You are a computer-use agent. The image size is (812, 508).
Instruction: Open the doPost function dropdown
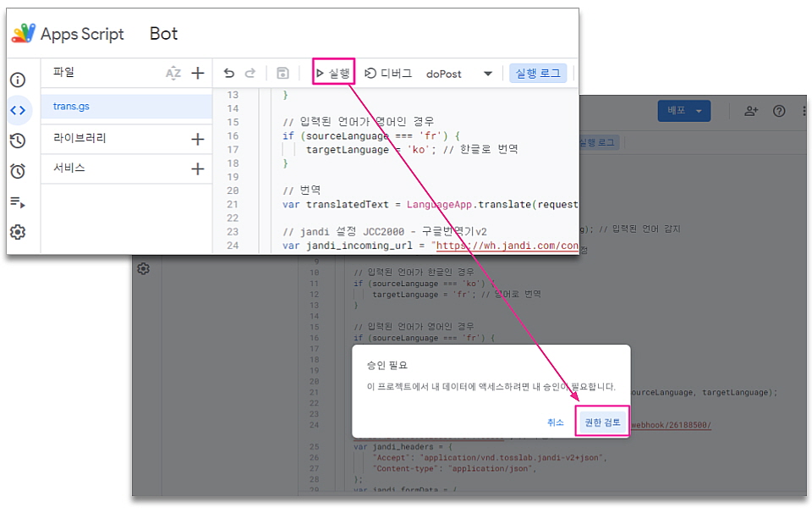point(459,74)
